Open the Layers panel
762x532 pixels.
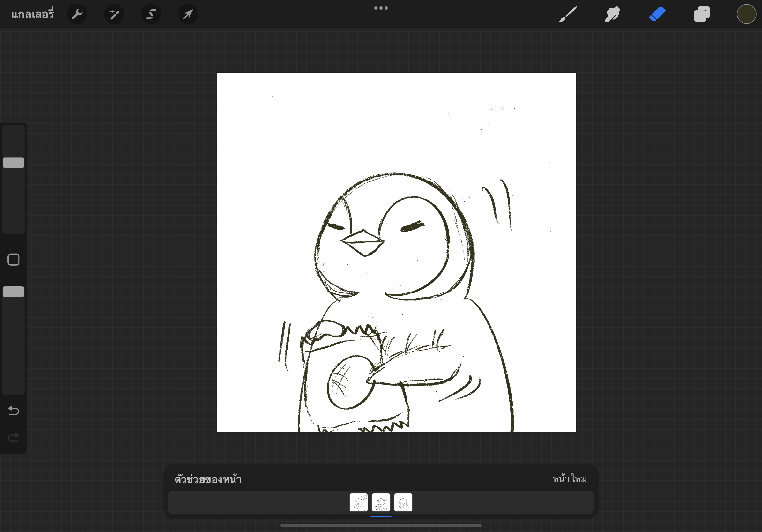click(x=702, y=14)
